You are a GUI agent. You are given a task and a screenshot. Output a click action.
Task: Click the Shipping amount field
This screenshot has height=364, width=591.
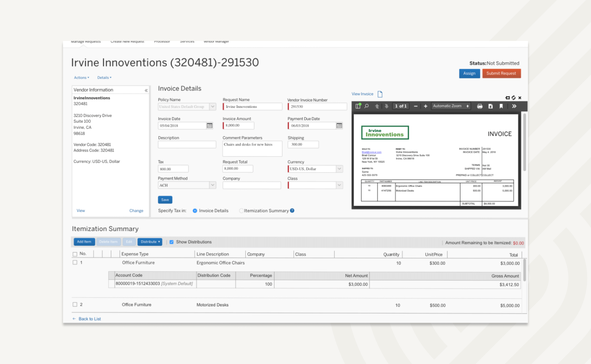[303, 145]
